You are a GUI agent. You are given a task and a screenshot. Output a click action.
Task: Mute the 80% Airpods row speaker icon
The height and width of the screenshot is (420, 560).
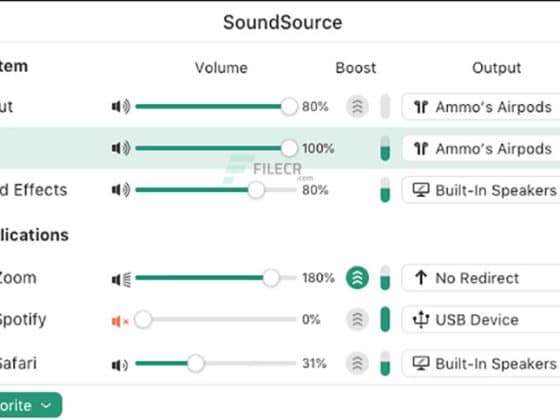click(x=121, y=106)
